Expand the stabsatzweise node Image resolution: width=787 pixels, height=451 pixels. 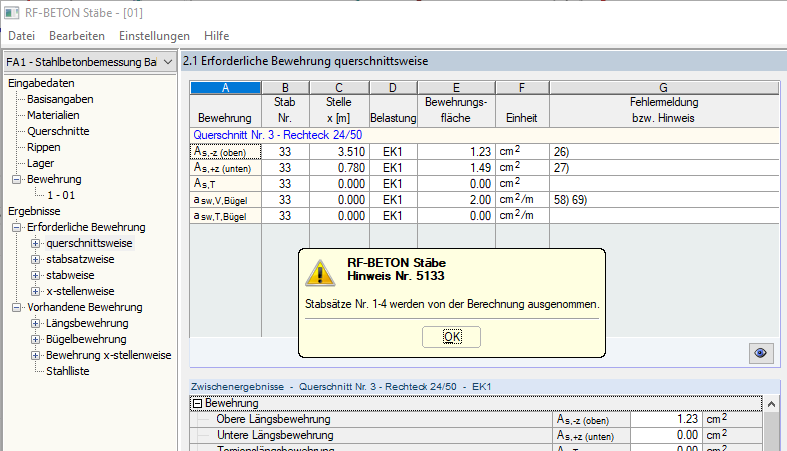point(35,259)
